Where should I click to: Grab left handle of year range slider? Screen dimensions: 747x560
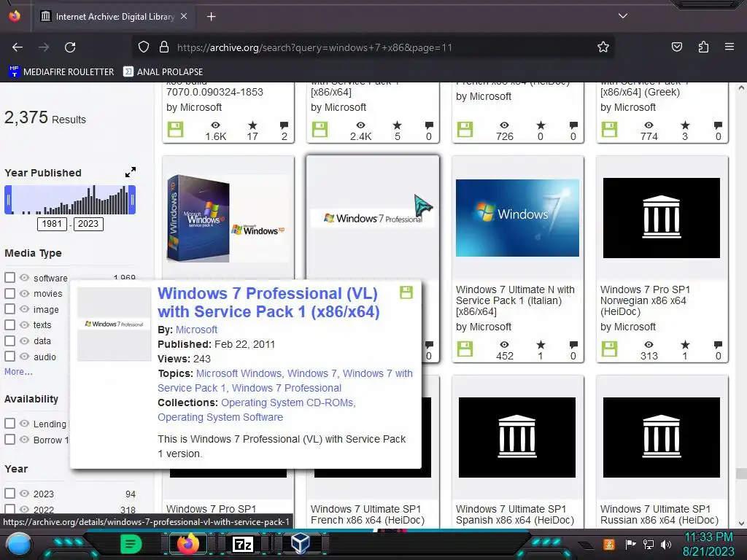8,200
